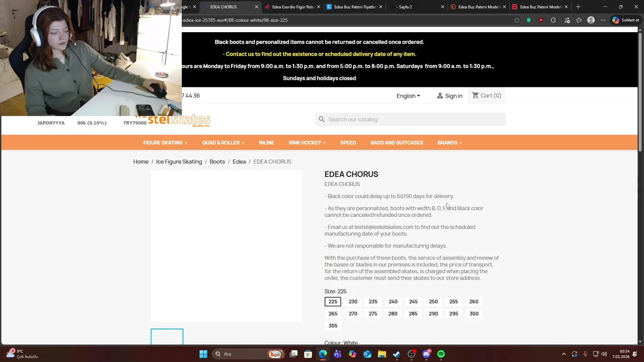Select size 240
The height and width of the screenshot is (362, 644).
393,302
